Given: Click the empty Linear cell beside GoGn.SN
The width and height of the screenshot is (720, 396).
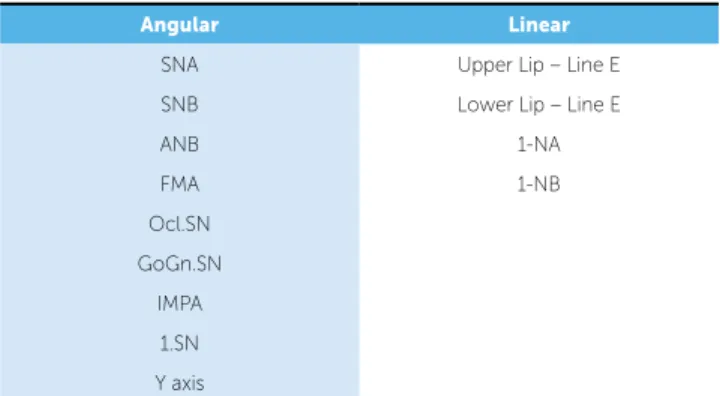Looking at the screenshot, I should click(x=539, y=264).
